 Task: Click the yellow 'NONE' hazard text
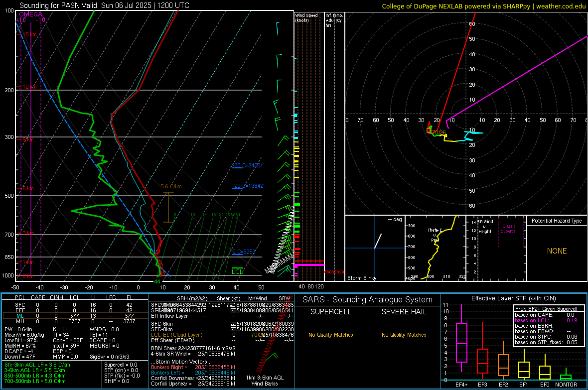coord(557,251)
